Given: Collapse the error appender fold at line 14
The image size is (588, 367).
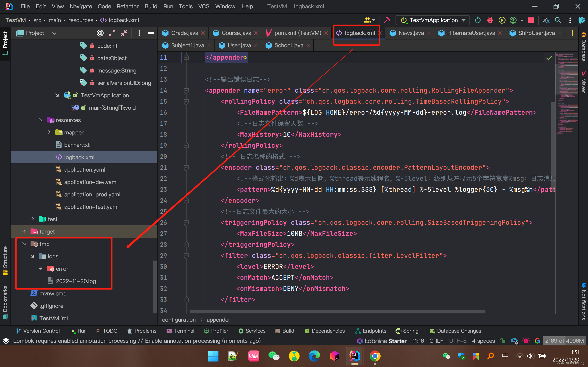Looking at the screenshot, I should click(186, 91).
